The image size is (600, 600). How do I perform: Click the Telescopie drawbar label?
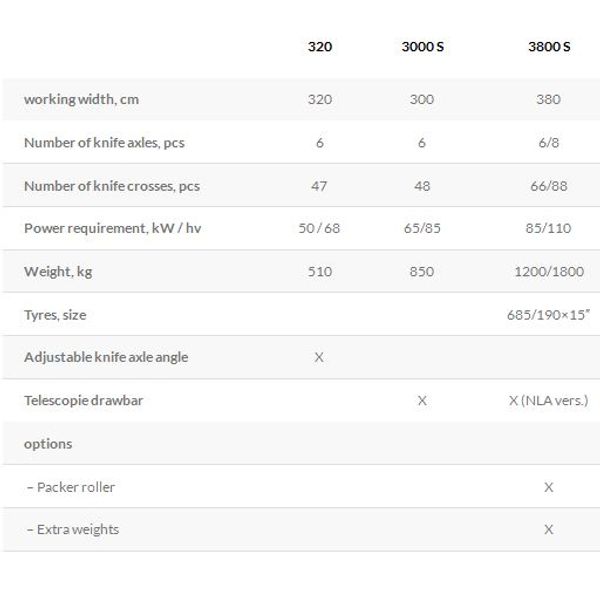coord(83,401)
